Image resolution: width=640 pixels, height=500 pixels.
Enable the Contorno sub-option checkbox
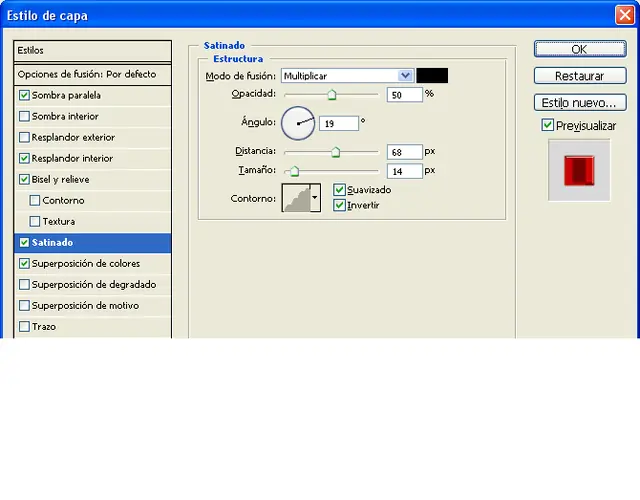point(35,200)
